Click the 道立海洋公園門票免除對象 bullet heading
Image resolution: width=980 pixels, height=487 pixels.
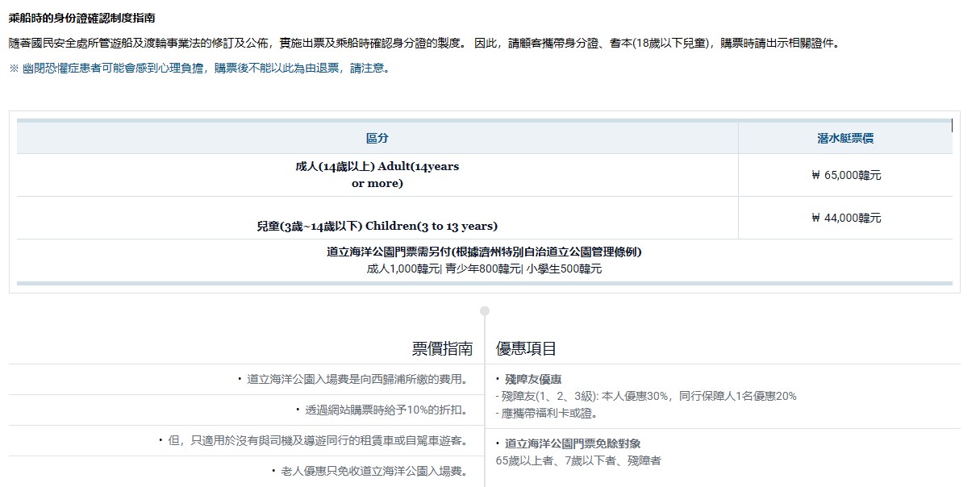pyautogui.click(x=568, y=443)
